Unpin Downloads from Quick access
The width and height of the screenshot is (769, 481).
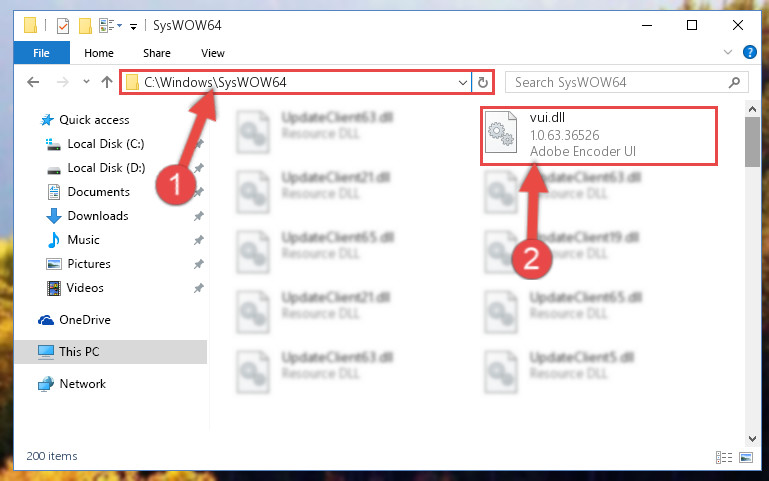198,216
